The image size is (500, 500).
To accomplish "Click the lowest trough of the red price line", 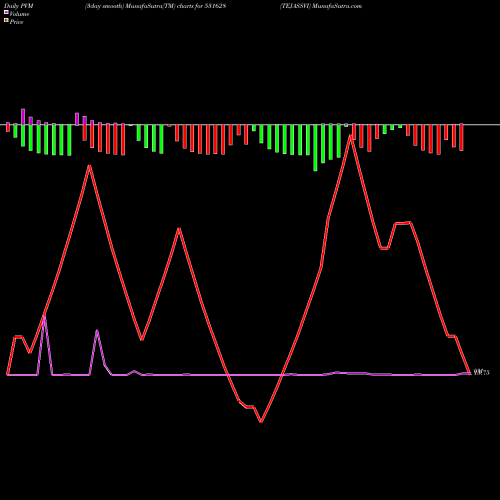I will (x=261, y=422).
